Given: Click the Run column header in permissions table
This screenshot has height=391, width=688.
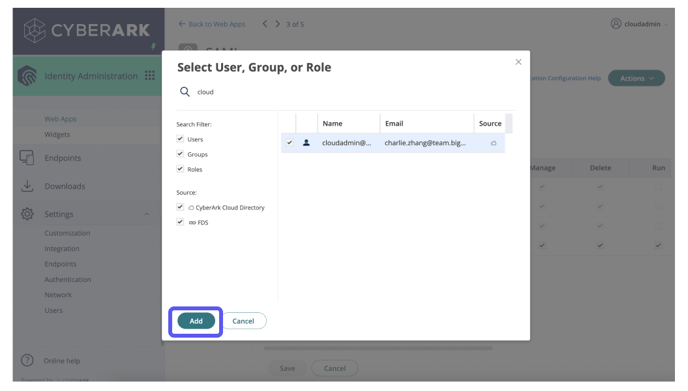Looking at the screenshot, I should tap(658, 168).
